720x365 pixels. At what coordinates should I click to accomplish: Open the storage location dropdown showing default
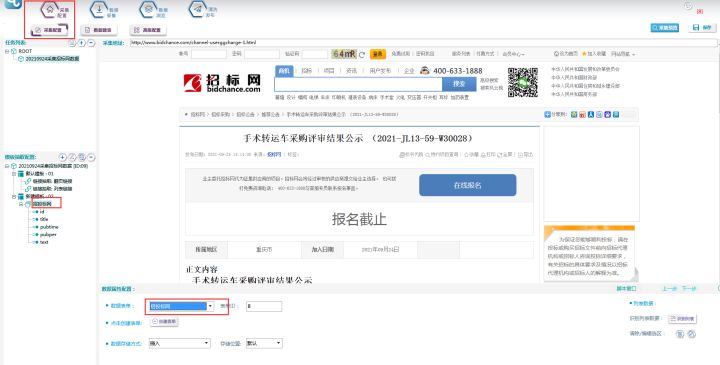click(264, 343)
